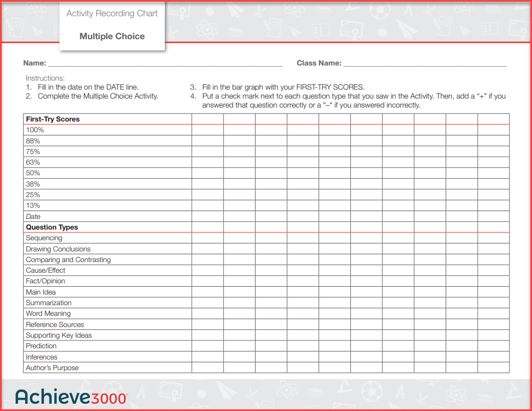Image resolution: width=532 pixels, height=411 pixels.
Task: Click the "Word Meaning" row label
Action: (48, 314)
